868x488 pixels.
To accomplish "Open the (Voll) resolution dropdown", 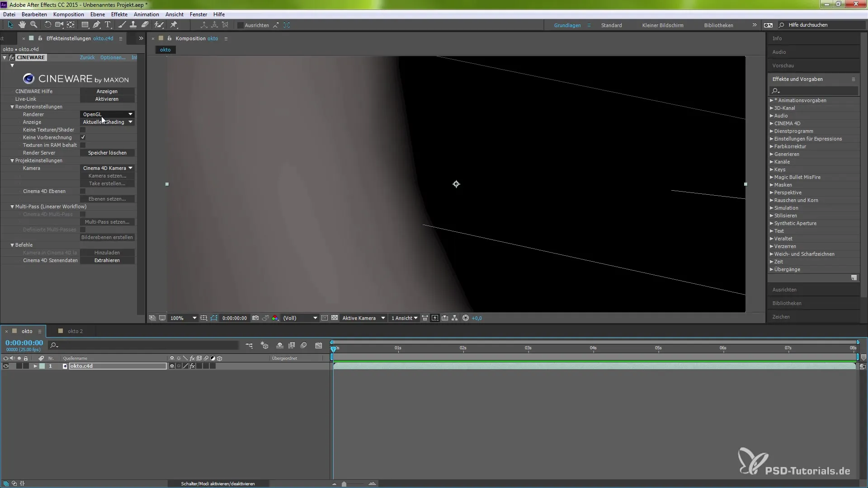I will (300, 318).
